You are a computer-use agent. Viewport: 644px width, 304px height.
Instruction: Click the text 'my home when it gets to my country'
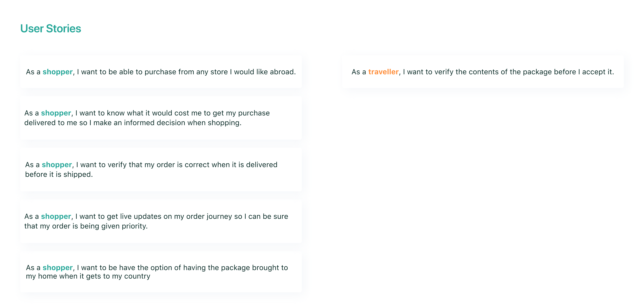pyautogui.click(x=88, y=276)
